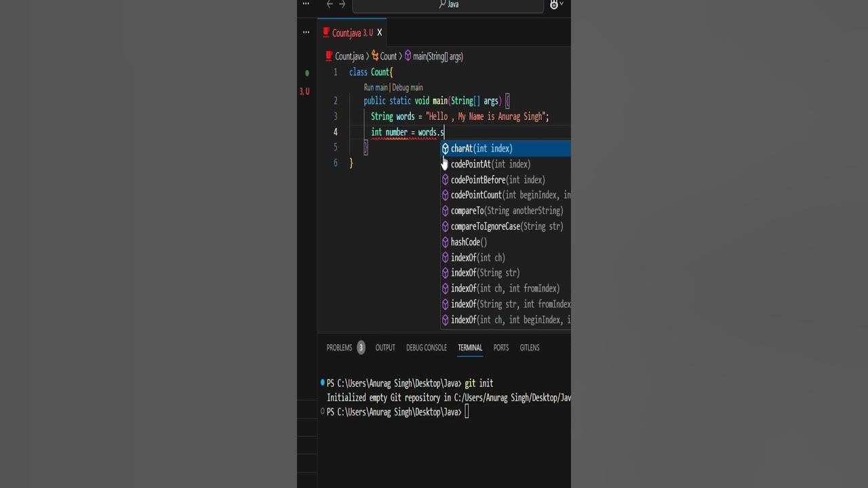Close the Count.java tab

tap(380, 33)
